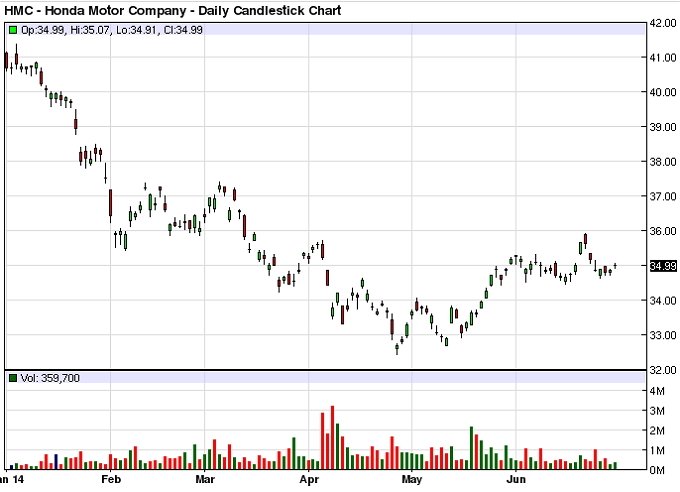Click the 0M volume axis label
Image resolution: width=680 pixels, height=492 pixels.
point(657,470)
